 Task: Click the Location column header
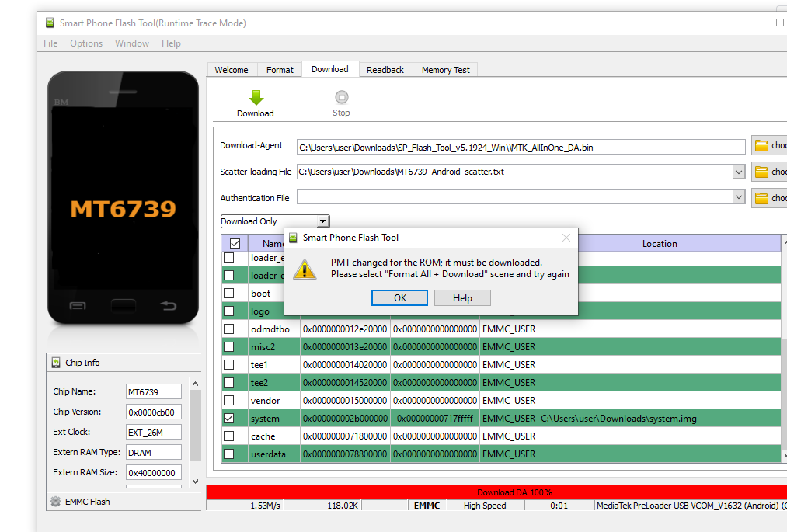[x=659, y=243]
